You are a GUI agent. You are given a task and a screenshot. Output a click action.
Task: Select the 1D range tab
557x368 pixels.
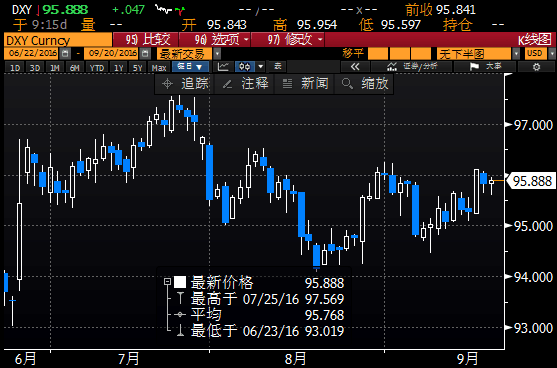15,67
